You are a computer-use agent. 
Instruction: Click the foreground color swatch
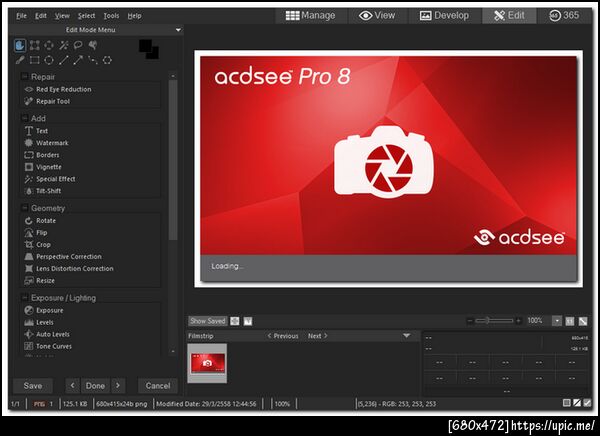point(145,44)
